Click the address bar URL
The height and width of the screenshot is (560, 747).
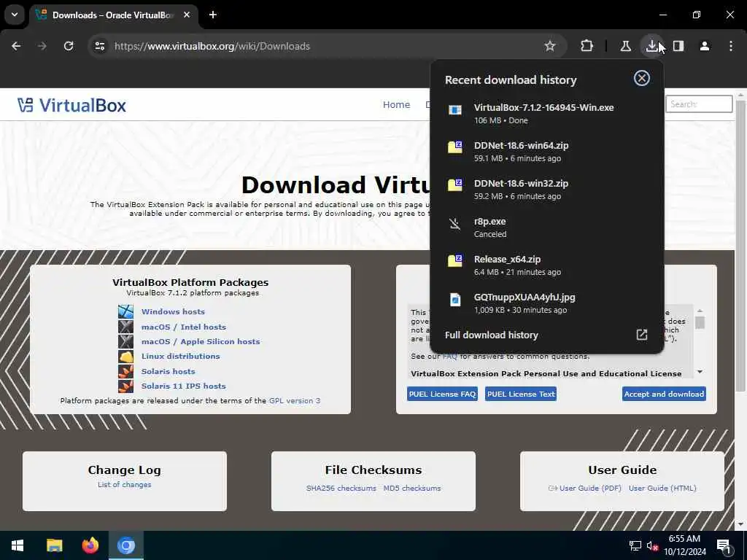click(212, 46)
